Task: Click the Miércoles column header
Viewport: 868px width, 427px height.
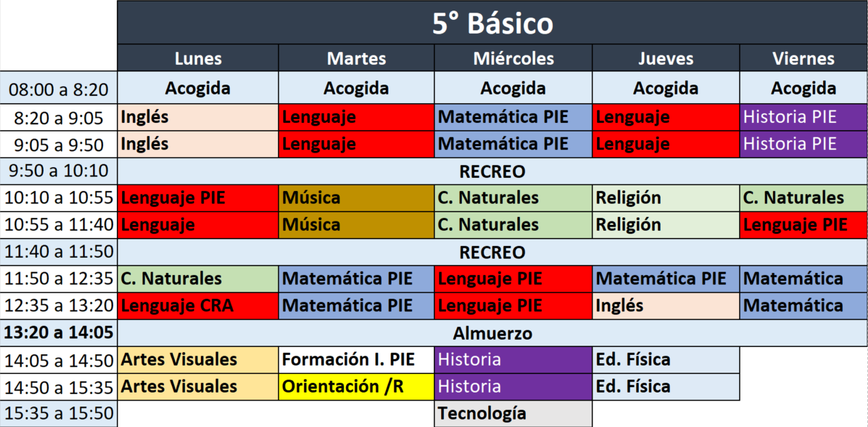Action: pos(513,58)
